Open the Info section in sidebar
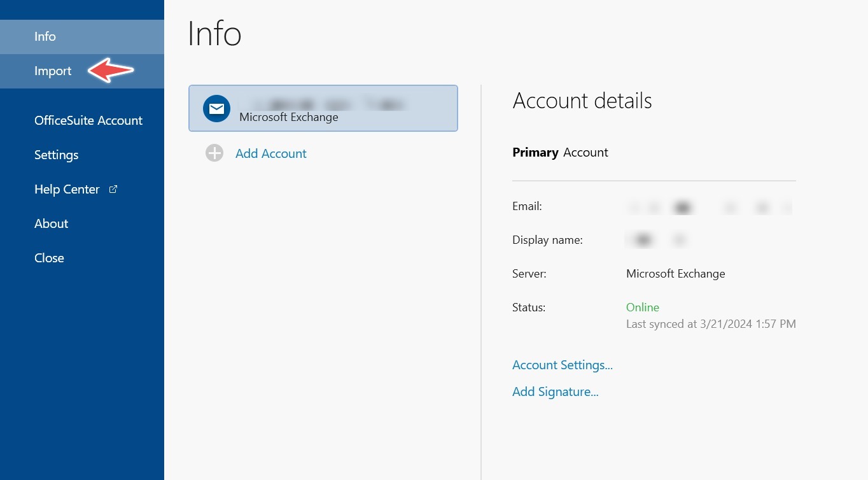 (82, 37)
